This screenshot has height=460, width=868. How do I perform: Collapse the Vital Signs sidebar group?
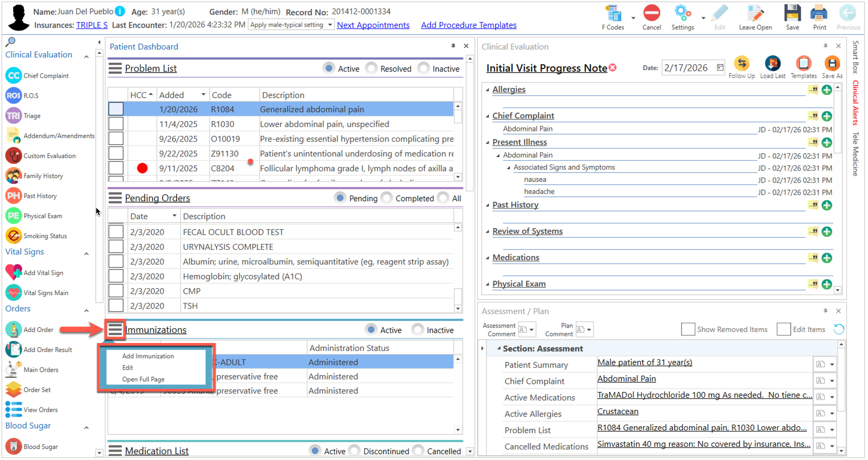point(86,253)
